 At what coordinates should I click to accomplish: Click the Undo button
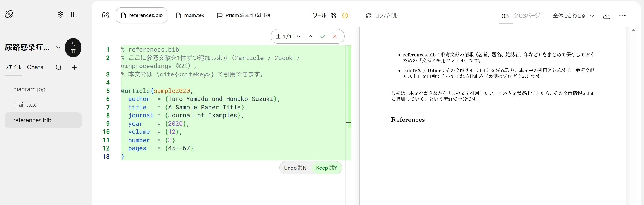[295, 168]
